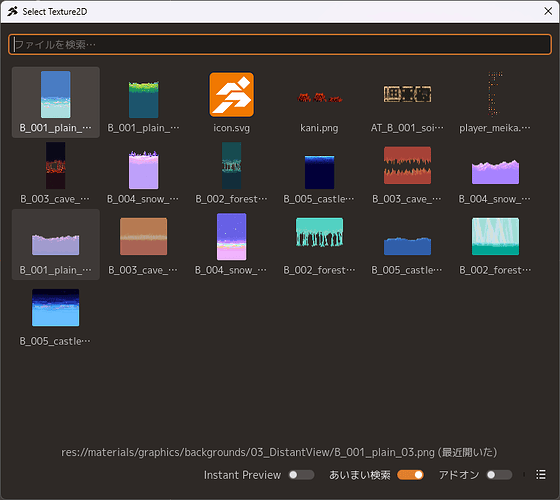Pick the dark navy B_005_castle thumbnail
This screenshot has width=560, height=500.
pyautogui.click(x=319, y=173)
